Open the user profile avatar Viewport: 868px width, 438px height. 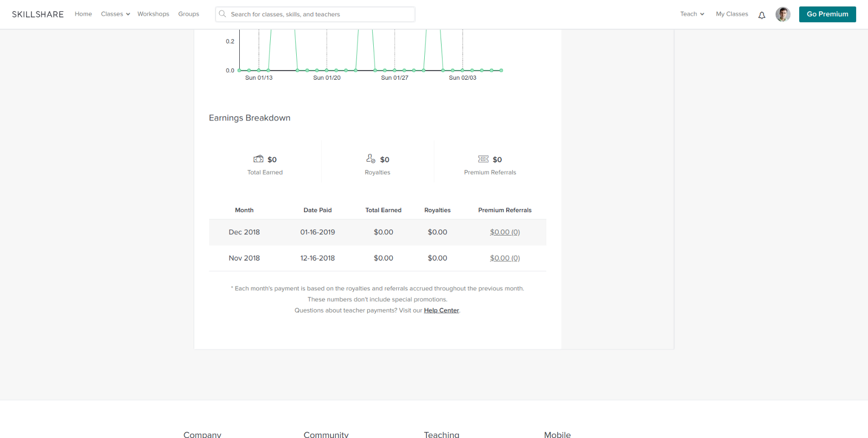click(x=782, y=15)
